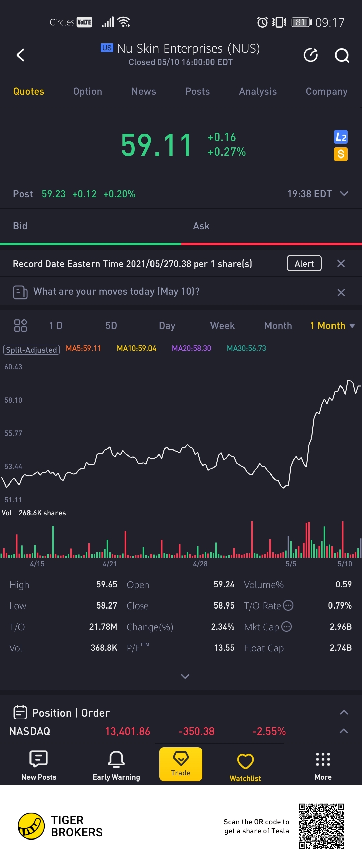Open the News tab

pos(143,91)
